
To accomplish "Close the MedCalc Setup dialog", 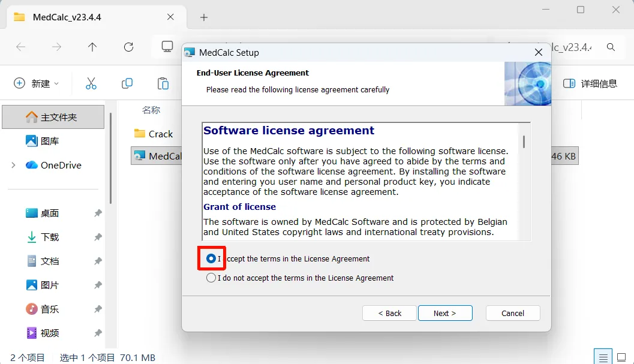I will point(539,52).
